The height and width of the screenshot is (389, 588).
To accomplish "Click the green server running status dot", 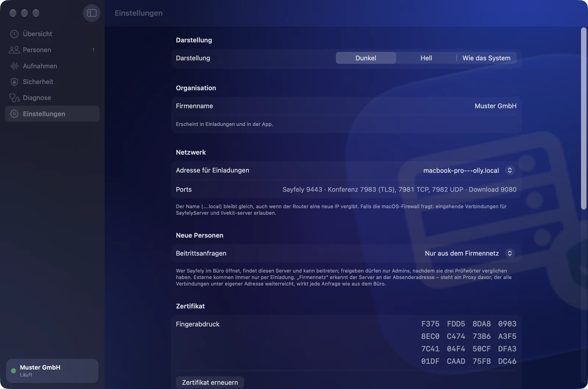I will point(14,371).
